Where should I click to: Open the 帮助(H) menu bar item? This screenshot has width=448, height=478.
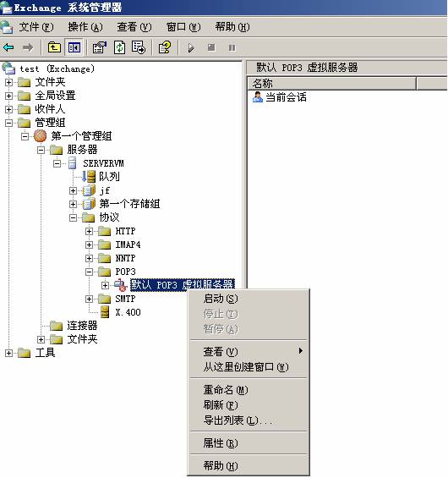(x=232, y=27)
